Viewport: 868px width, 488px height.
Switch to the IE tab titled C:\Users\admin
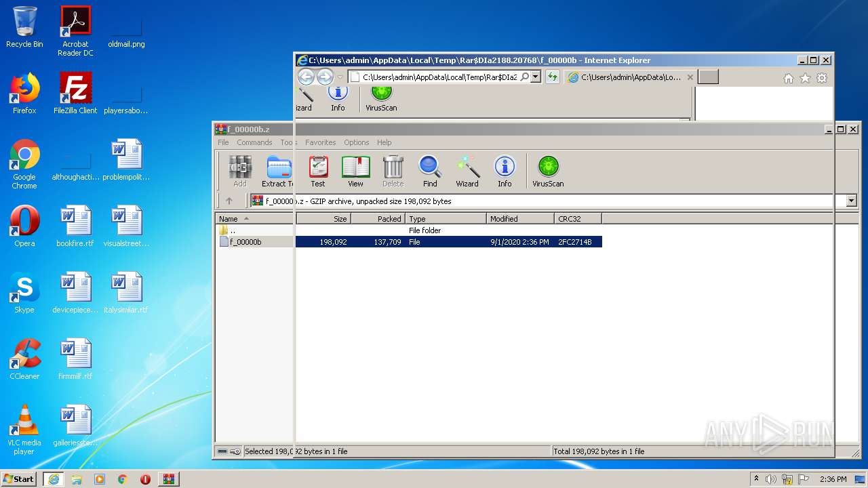click(x=631, y=77)
